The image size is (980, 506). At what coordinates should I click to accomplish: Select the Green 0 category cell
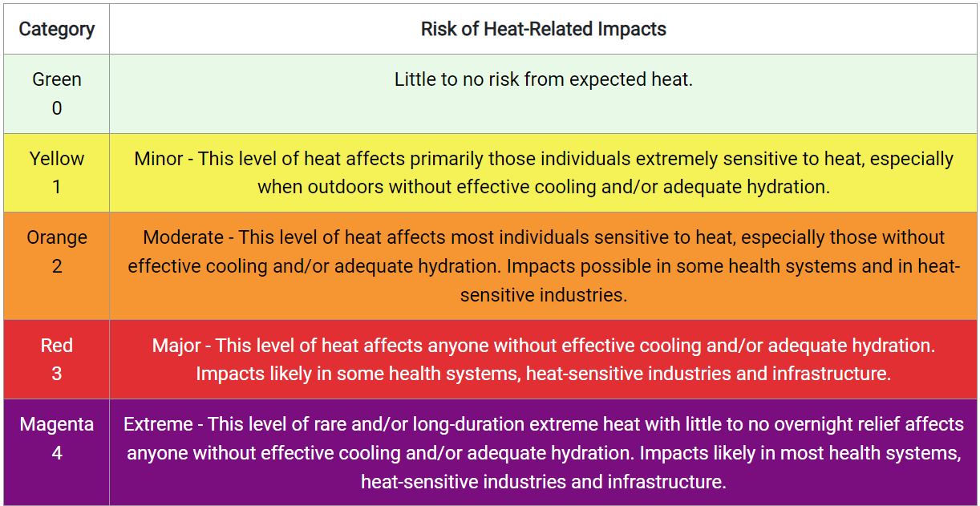click(56, 94)
